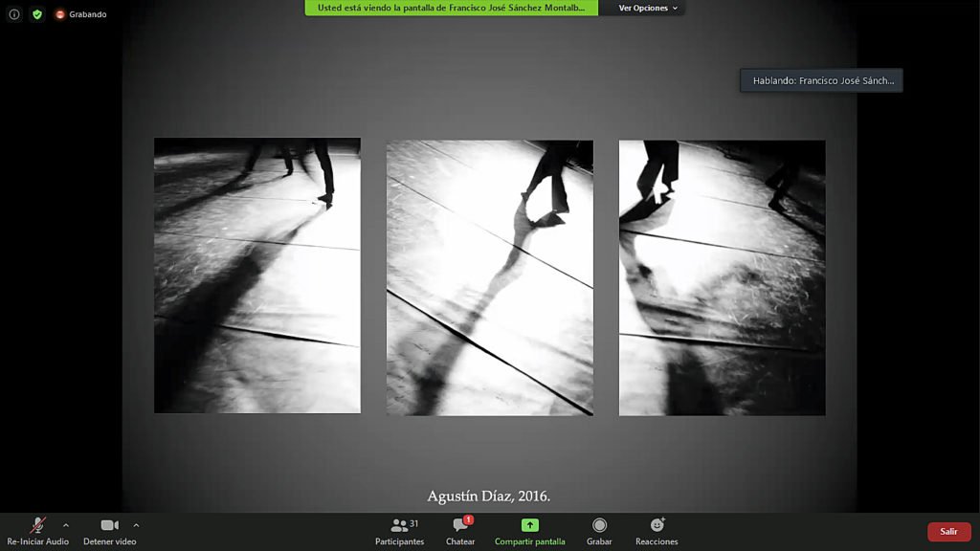Expand audio options arrow beside microphone

pos(66,525)
